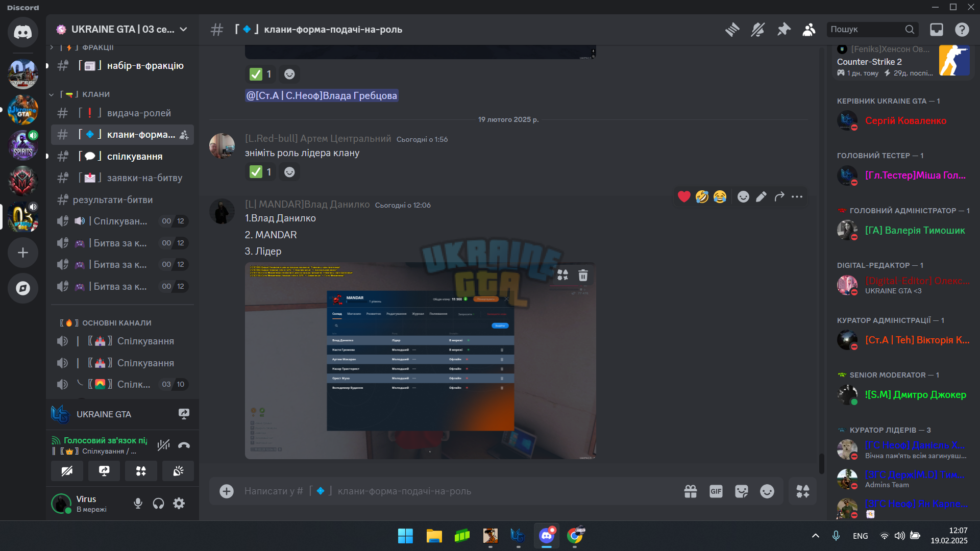Image resolution: width=980 pixels, height=551 pixels.
Task: Open taskbar volume control
Action: pyautogui.click(x=899, y=536)
